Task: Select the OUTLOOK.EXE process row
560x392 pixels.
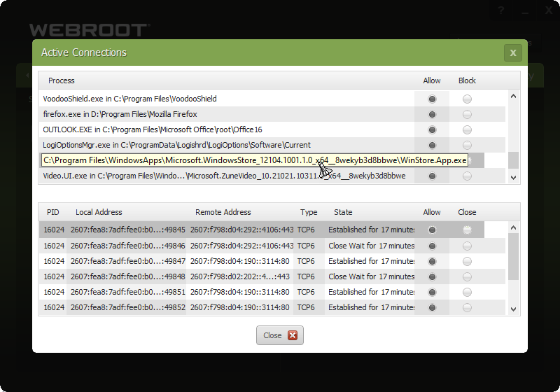Action: (272, 129)
